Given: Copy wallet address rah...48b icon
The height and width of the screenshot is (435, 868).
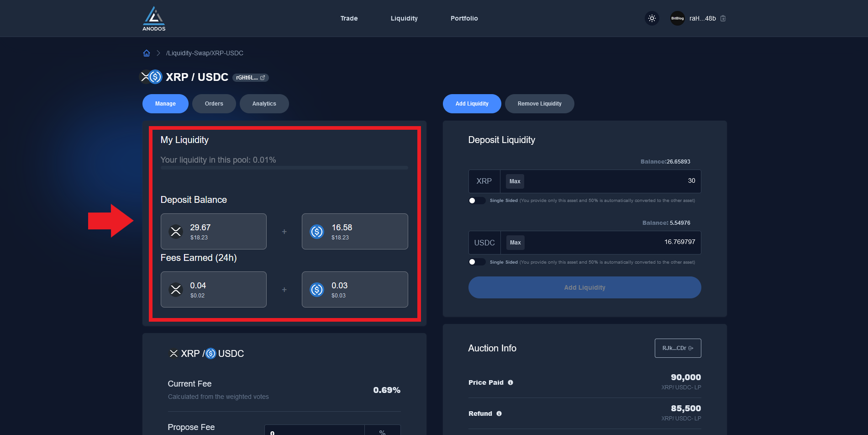Looking at the screenshot, I should 723,18.
